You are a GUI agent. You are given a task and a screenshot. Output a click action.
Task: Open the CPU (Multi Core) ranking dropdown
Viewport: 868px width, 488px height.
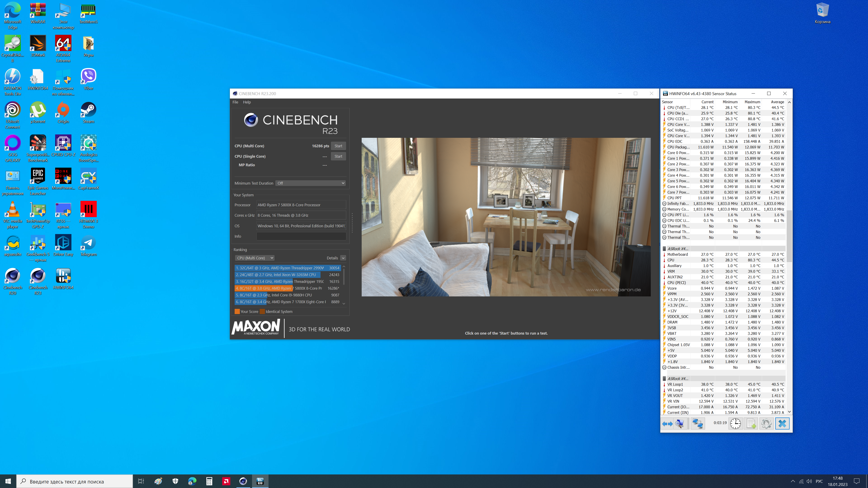[x=255, y=258]
